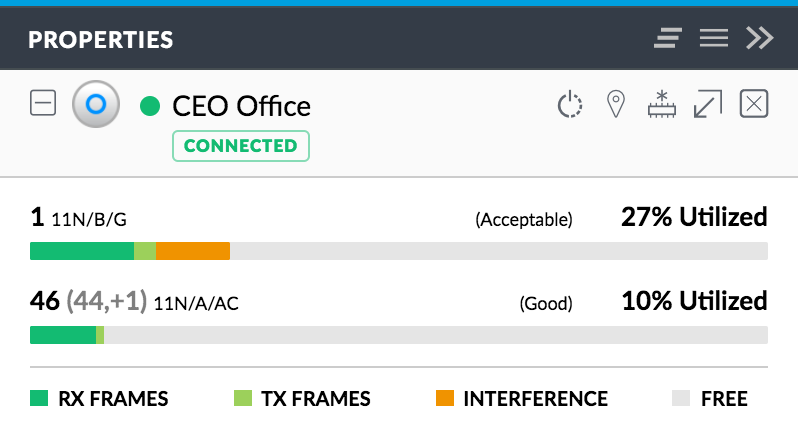
Task: Click the RX FRAMES legend swatch
Action: (39, 398)
